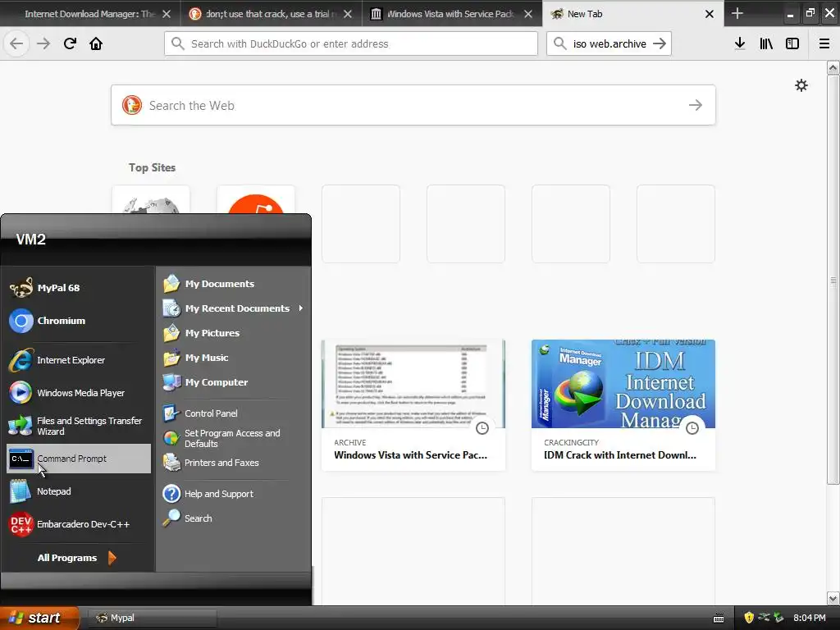The image size is (840, 630).
Task: Switch to Internet Download Manager tab
Action: click(x=89, y=13)
